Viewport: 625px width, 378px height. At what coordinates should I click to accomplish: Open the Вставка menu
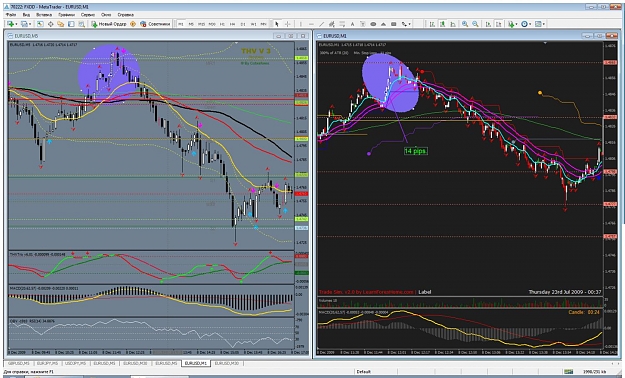pyautogui.click(x=44, y=14)
